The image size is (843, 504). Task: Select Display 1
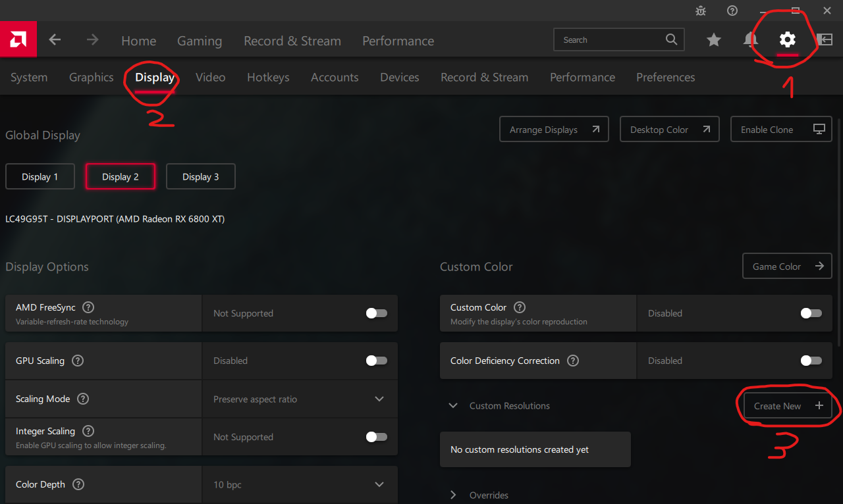point(40,176)
